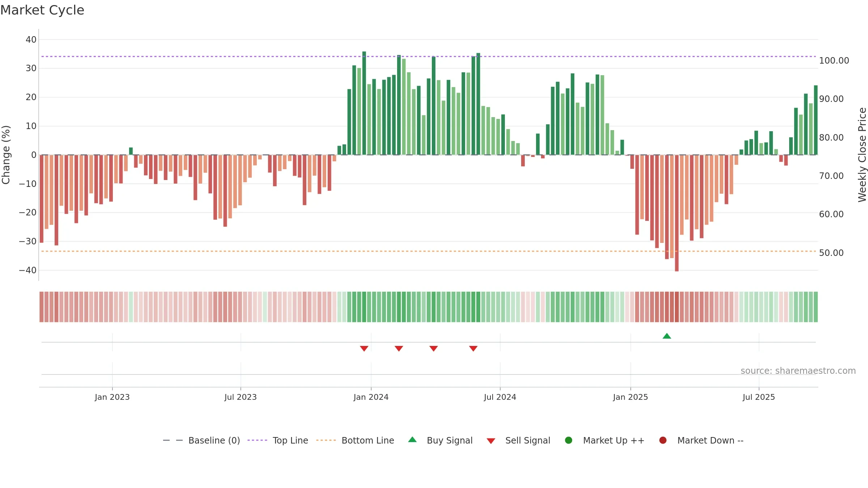Click the second Sell Signal marker after Jan 2024

[x=399, y=348]
